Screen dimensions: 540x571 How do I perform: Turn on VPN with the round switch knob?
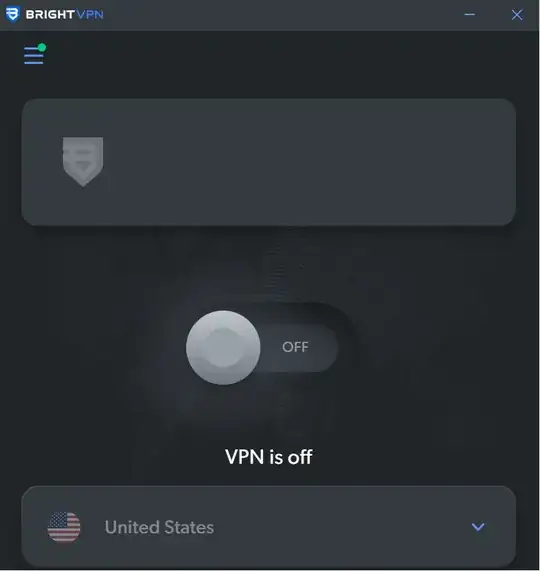point(223,347)
